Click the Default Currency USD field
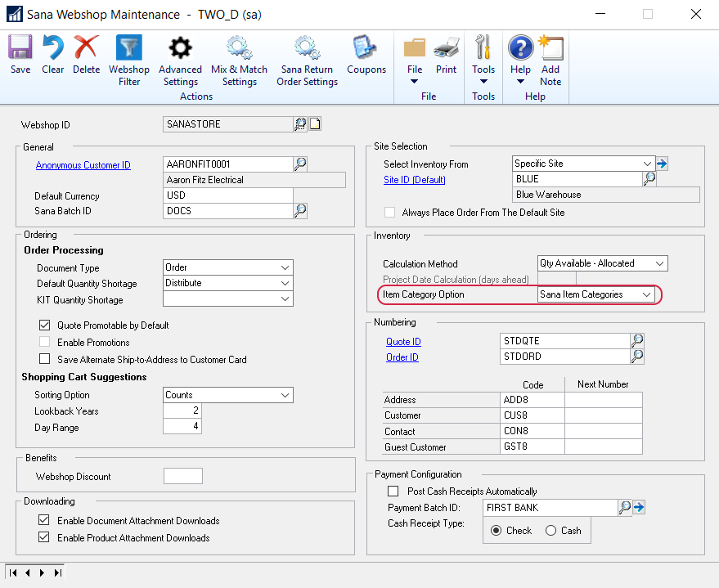The height and width of the screenshot is (588, 719). [x=228, y=195]
